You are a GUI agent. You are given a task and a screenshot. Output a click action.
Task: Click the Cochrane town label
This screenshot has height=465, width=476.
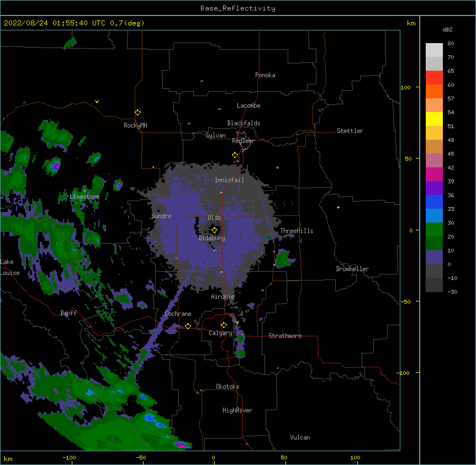click(x=178, y=314)
